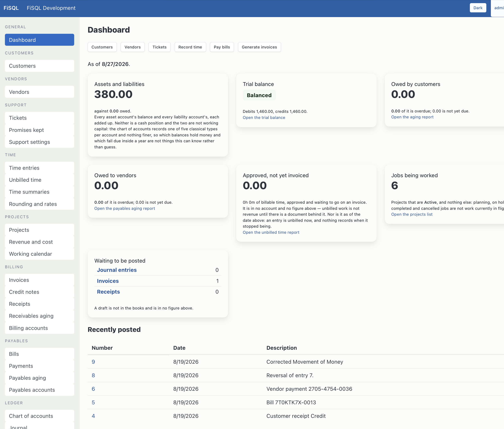Open Time summaries page
This screenshot has height=429, width=504.
[39, 192]
